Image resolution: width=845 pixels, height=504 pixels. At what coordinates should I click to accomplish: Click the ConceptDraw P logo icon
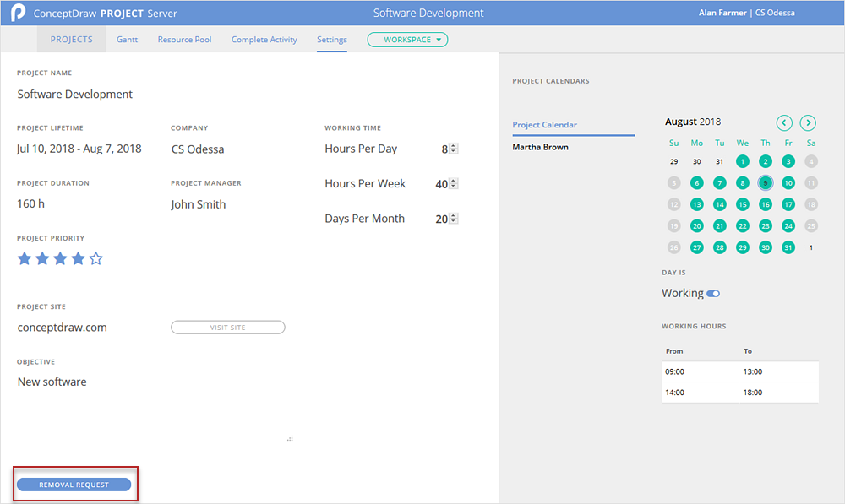pos(19,13)
